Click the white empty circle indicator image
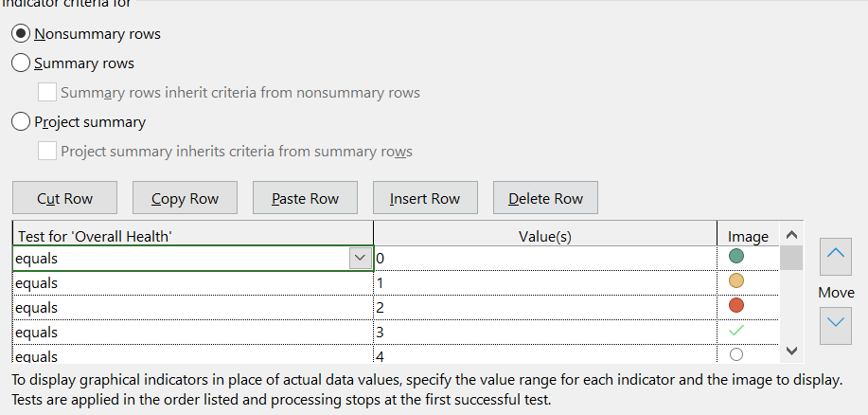 pos(736,354)
